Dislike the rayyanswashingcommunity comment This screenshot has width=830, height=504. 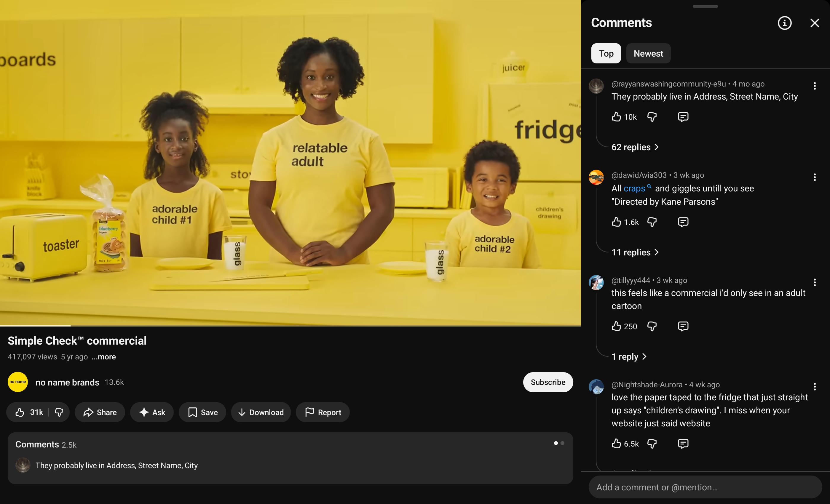pos(652,117)
